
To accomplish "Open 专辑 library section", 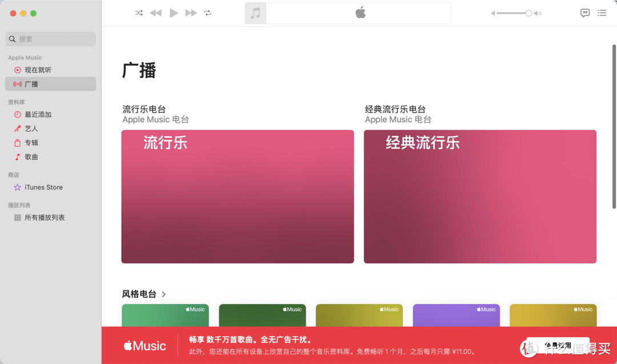I will (x=50, y=143).
